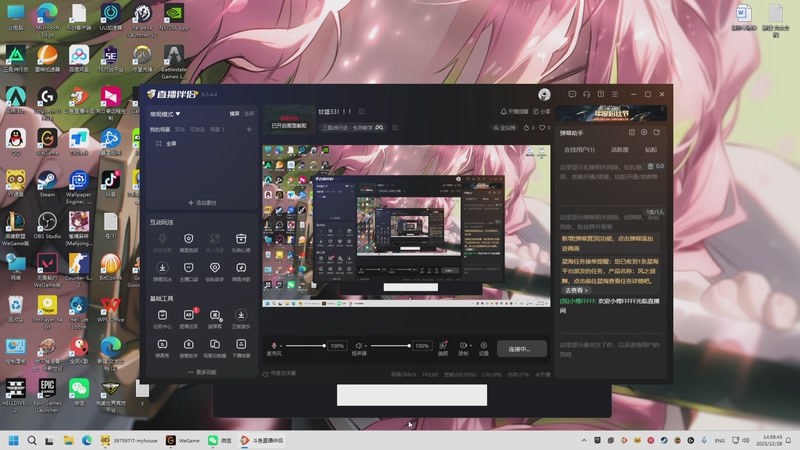Click the 美颜 beauty filter icon

tap(443, 348)
